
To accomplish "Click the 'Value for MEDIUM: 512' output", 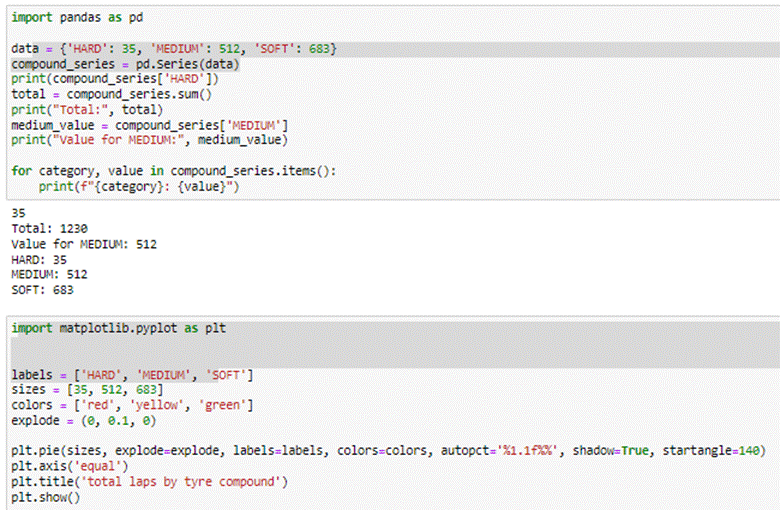I will click(84, 244).
